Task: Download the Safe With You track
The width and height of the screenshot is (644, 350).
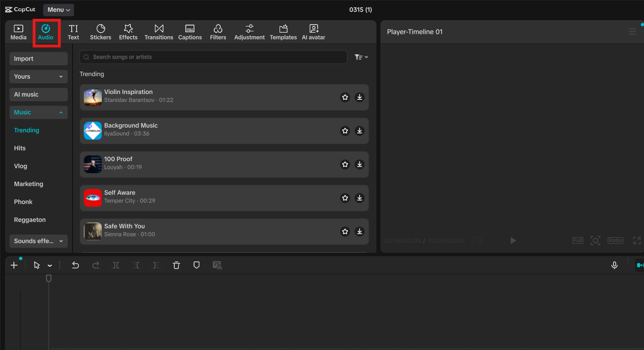Action: click(x=359, y=231)
